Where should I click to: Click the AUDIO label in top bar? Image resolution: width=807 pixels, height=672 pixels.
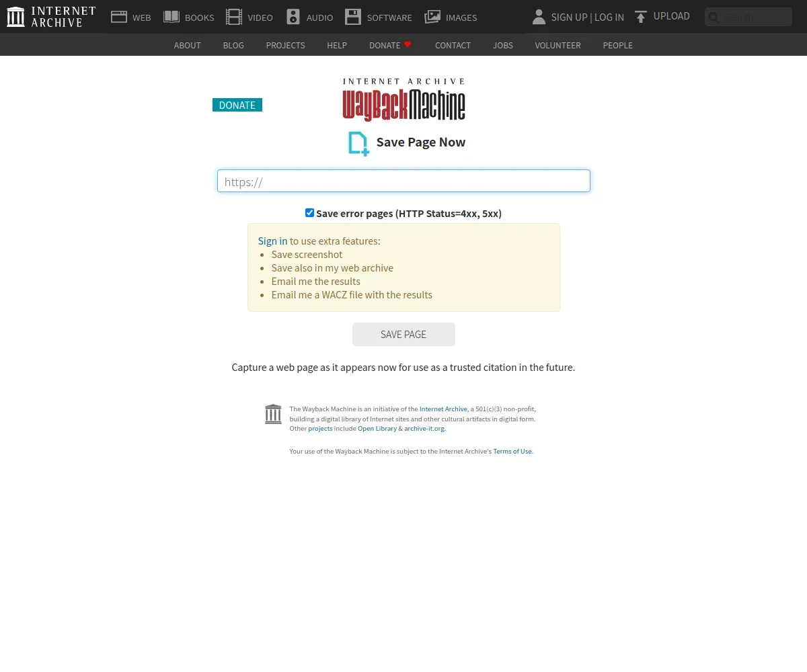319,17
